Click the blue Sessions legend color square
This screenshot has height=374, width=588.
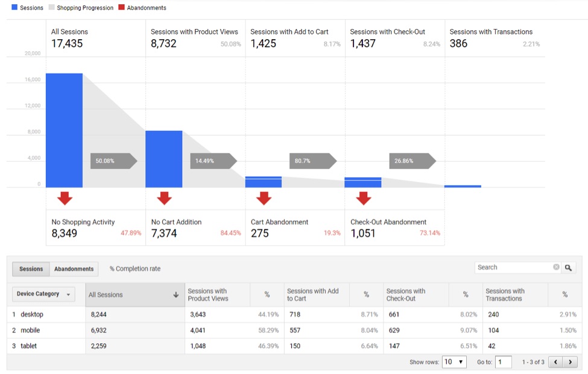[x=14, y=8]
